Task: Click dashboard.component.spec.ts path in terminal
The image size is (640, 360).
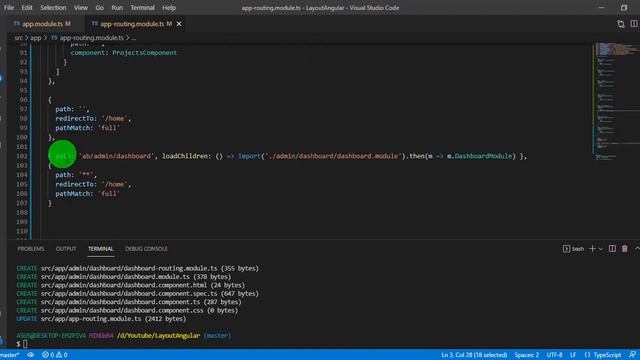Action: pyautogui.click(x=129, y=293)
